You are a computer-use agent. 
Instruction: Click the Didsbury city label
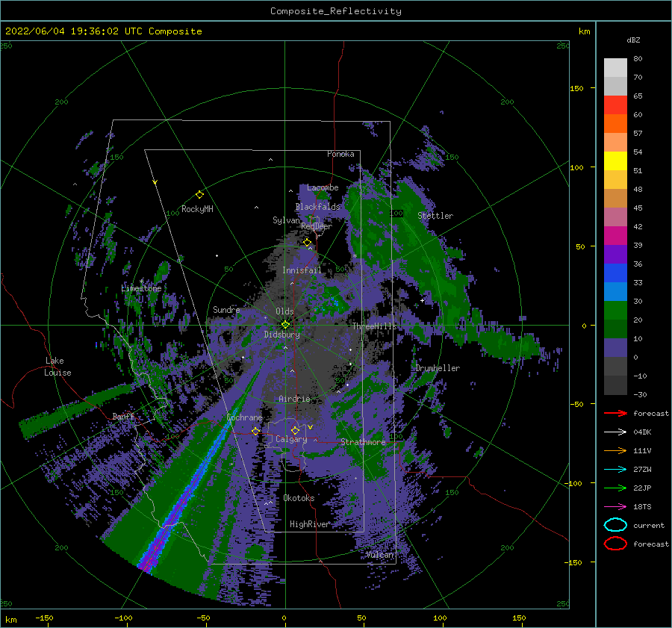pos(282,335)
